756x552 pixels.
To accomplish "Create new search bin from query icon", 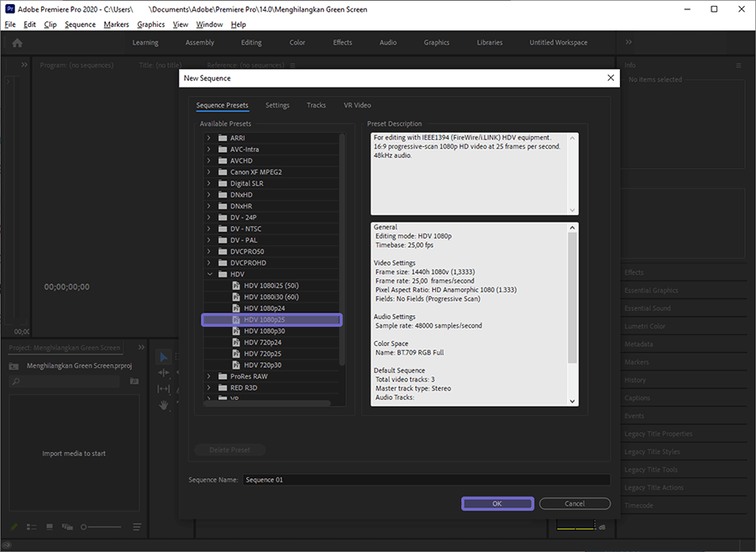I will tap(134, 381).
